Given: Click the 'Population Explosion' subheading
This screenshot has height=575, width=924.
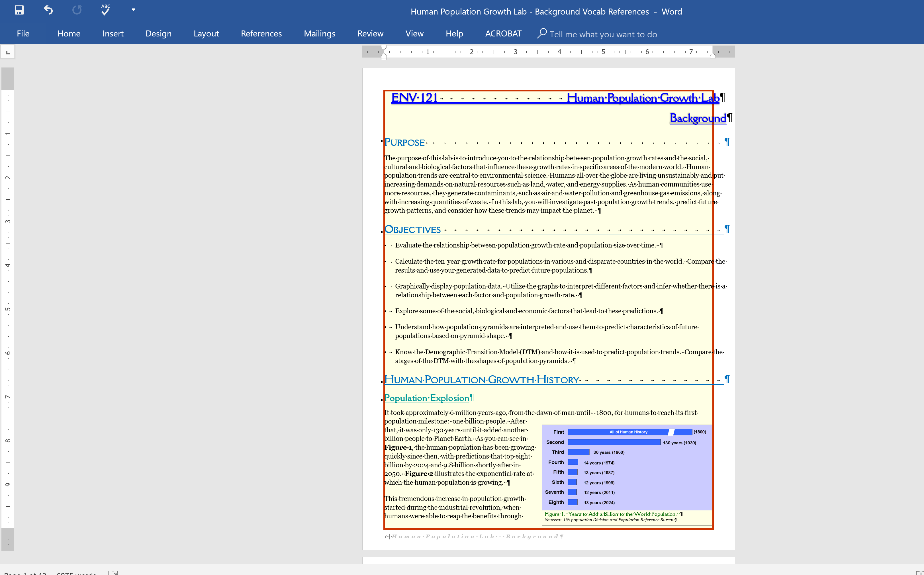Looking at the screenshot, I should (427, 398).
